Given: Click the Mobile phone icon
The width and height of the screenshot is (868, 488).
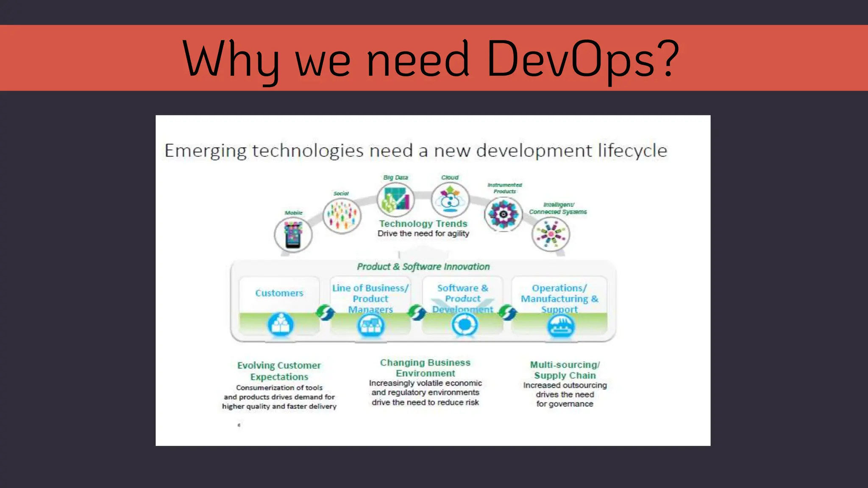Looking at the screenshot, I should [293, 234].
